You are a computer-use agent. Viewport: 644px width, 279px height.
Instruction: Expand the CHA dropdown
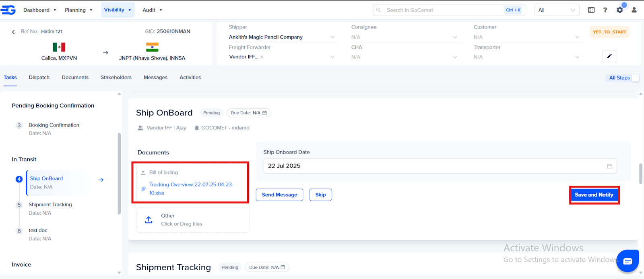pos(455,57)
